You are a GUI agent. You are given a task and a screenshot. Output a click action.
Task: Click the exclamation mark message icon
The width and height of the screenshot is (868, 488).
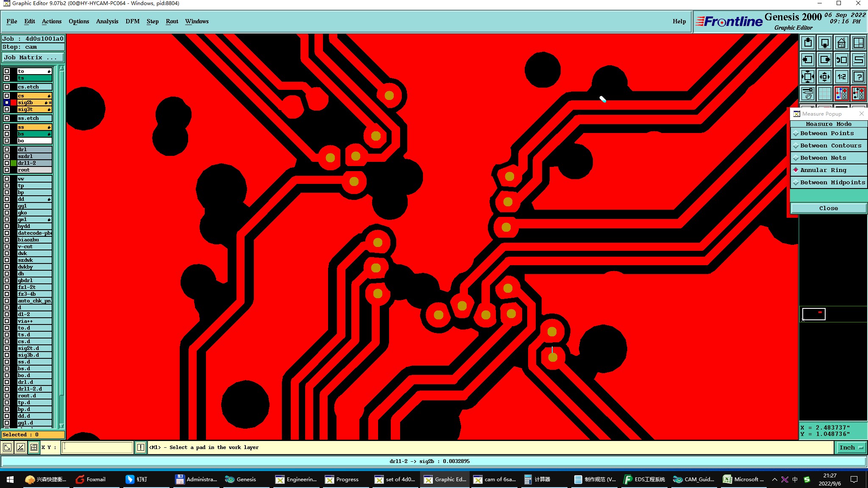pyautogui.click(x=141, y=447)
